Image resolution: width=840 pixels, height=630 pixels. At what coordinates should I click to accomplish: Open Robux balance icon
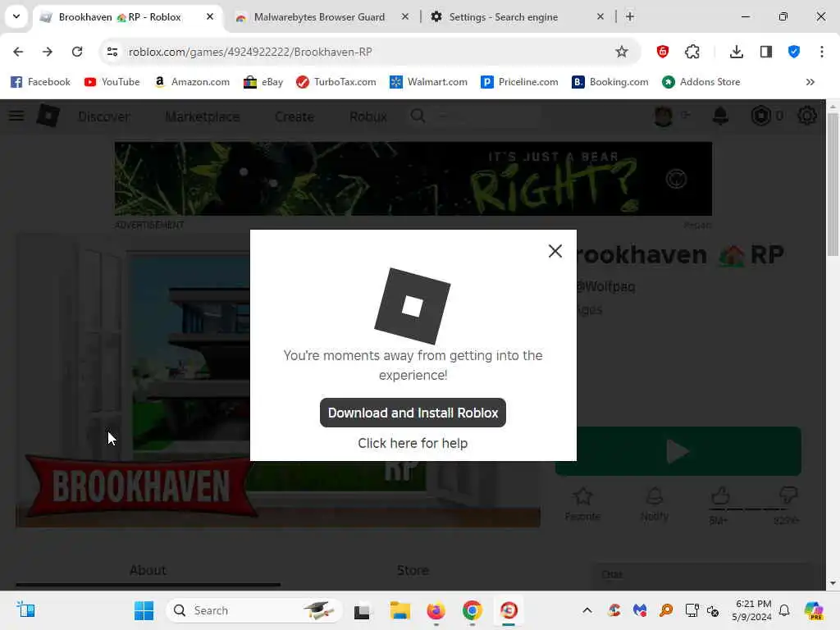point(761,116)
